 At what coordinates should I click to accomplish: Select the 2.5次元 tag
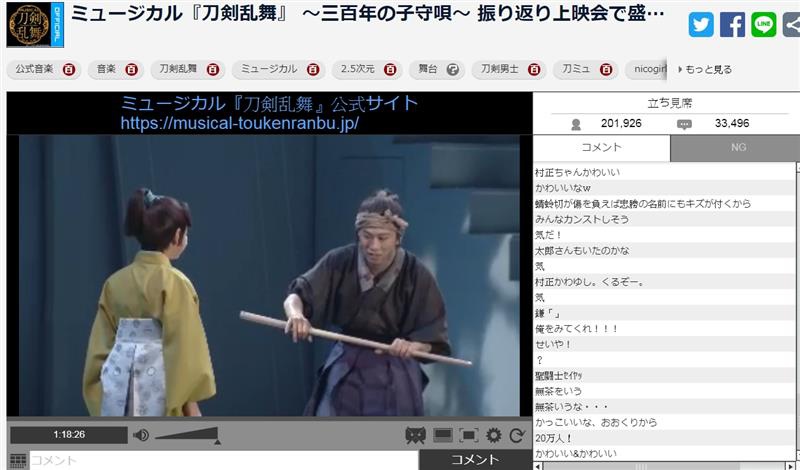pos(358,69)
